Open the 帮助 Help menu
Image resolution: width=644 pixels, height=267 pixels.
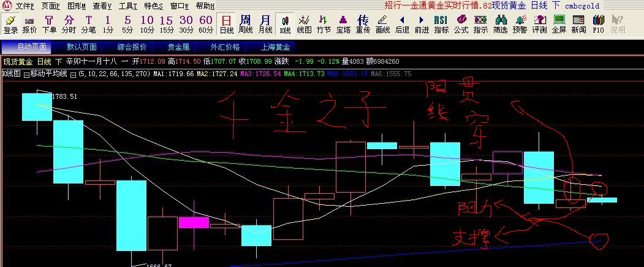pos(205,6)
